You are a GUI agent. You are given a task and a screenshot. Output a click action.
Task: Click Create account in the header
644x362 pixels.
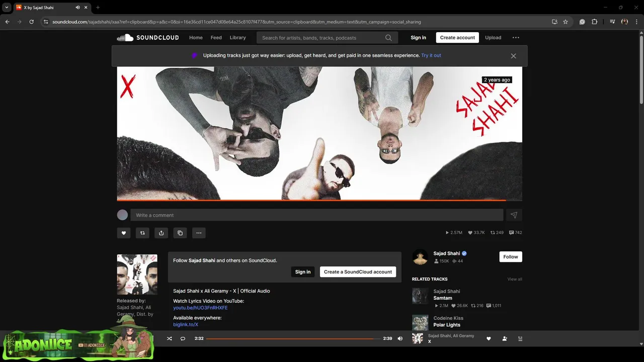(x=457, y=38)
